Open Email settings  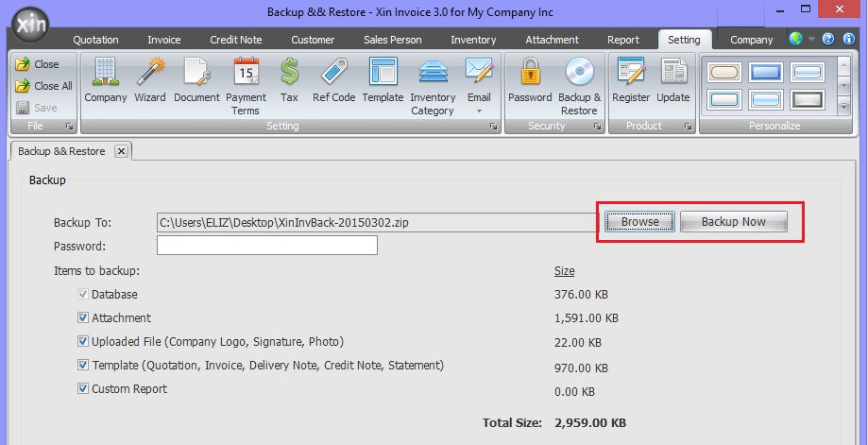(x=479, y=81)
